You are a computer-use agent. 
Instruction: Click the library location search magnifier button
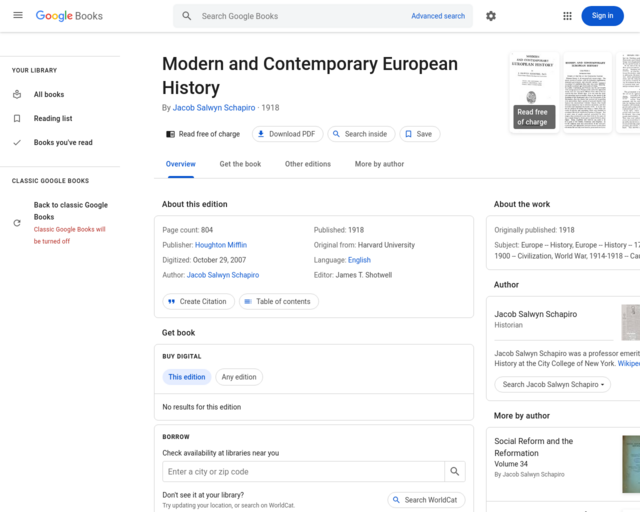pos(455,472)
